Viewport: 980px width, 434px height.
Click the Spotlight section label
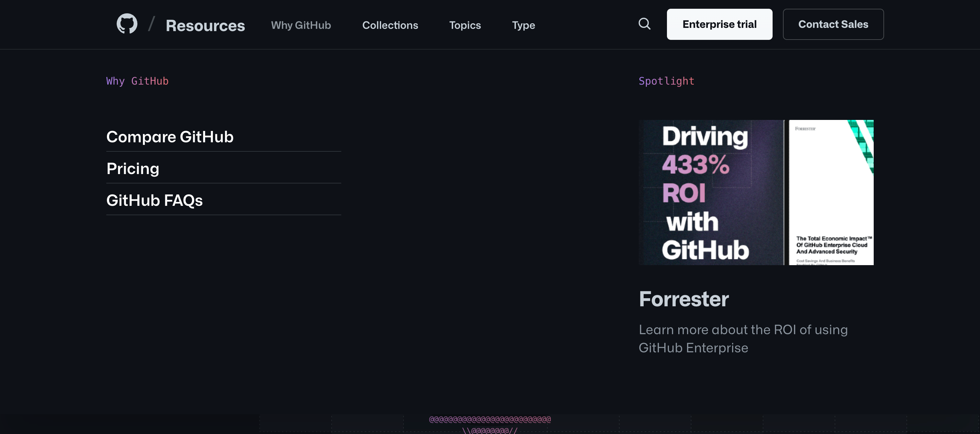[667, 81]
